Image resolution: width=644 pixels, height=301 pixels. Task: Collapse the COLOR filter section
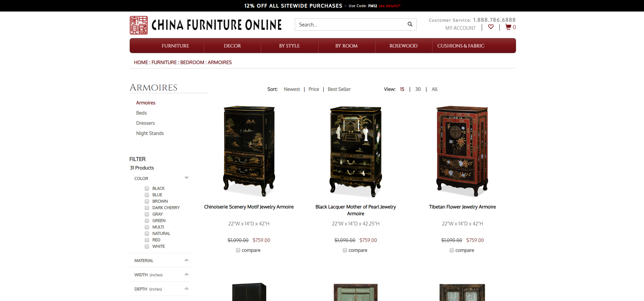coord(187,178)
